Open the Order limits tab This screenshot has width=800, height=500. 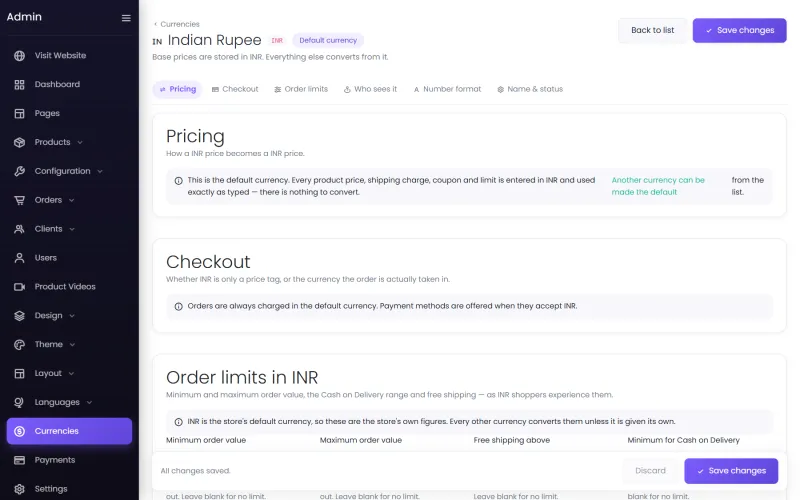(301, 89)
